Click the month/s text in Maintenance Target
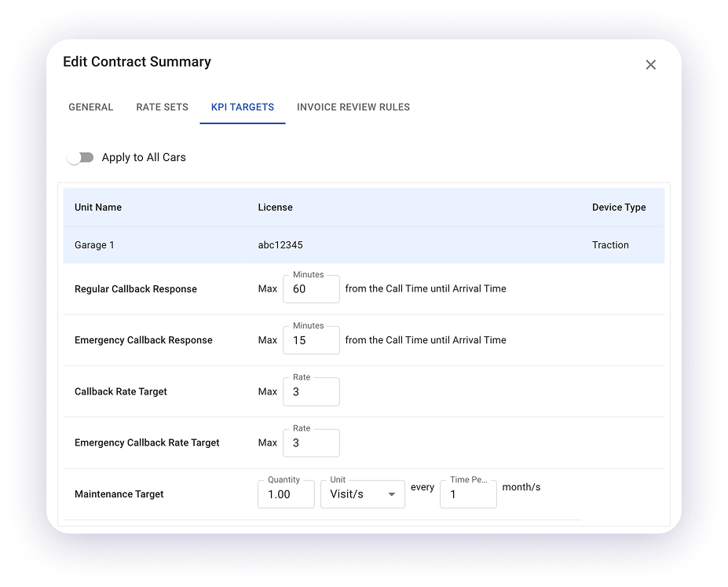 [521, 487]
